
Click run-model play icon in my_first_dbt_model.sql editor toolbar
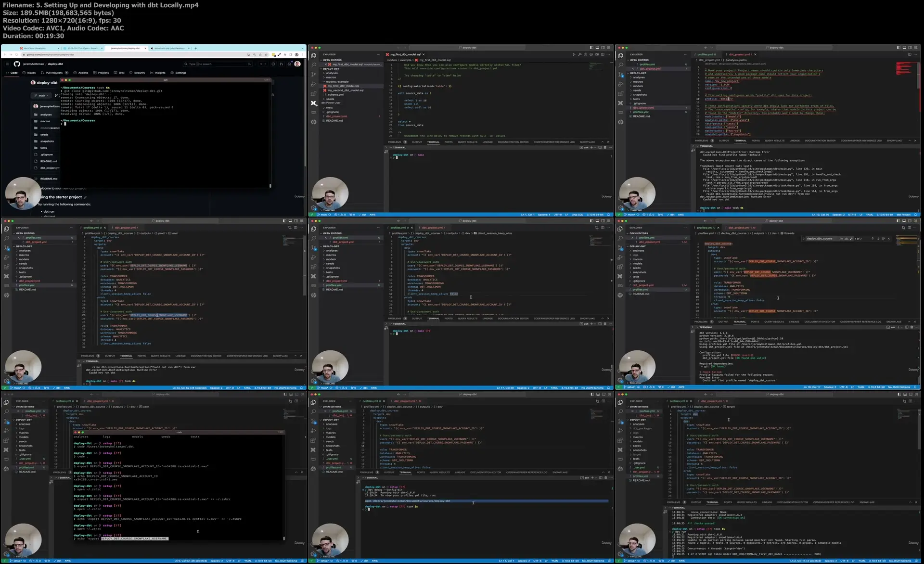(x=574, y=54)
